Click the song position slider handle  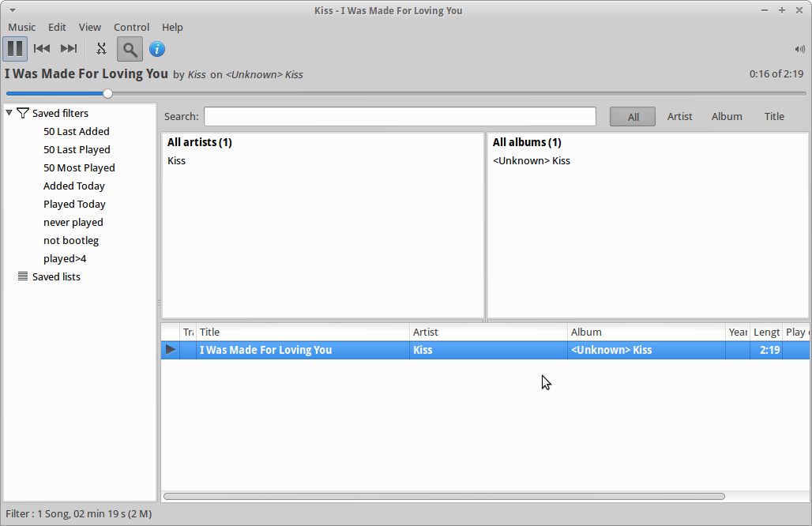pyautogui.click(x=107, y=94)
